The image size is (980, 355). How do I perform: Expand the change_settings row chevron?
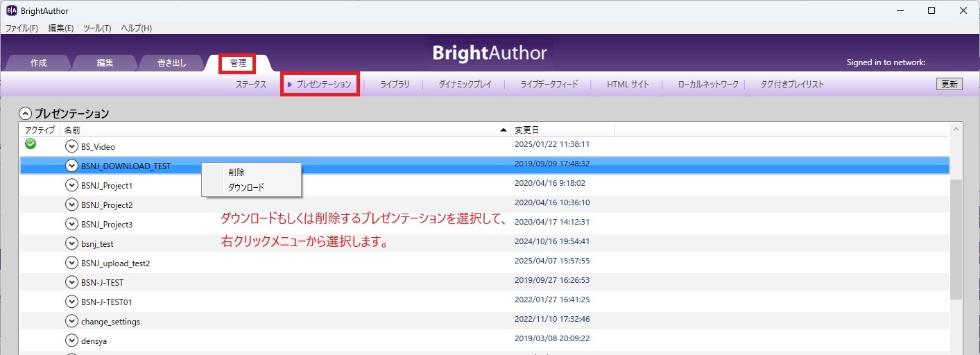[71, 321]
